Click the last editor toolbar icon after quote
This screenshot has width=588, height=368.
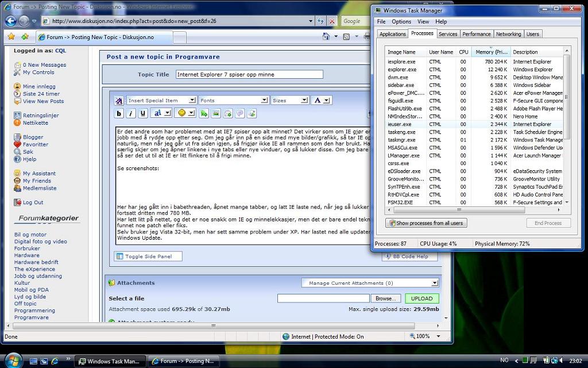[x=252, y=113]
